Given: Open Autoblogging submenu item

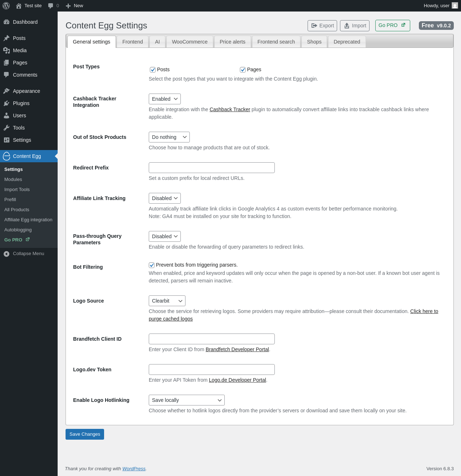Looking at the screenshot, I should pos(18,230).
